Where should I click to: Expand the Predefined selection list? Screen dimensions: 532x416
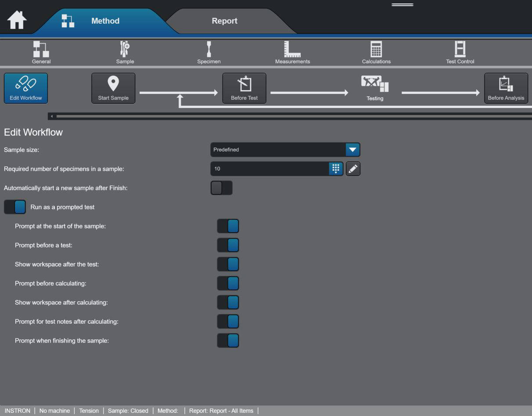click(x=353, y=149)
